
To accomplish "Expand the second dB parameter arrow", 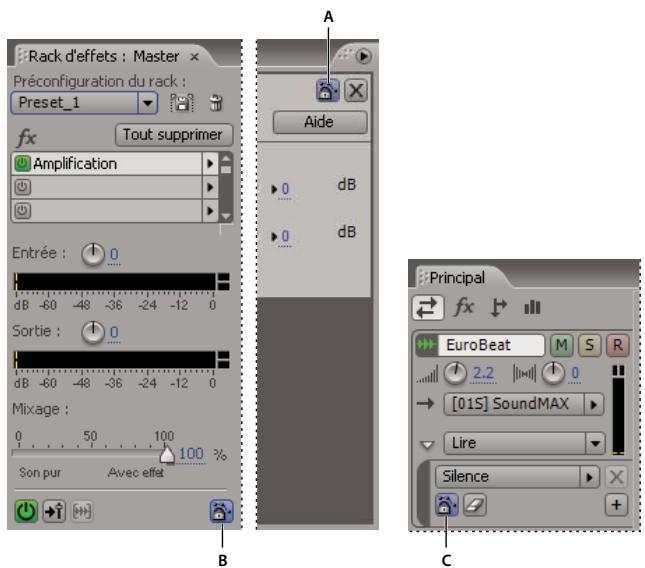I will [274, 236].
